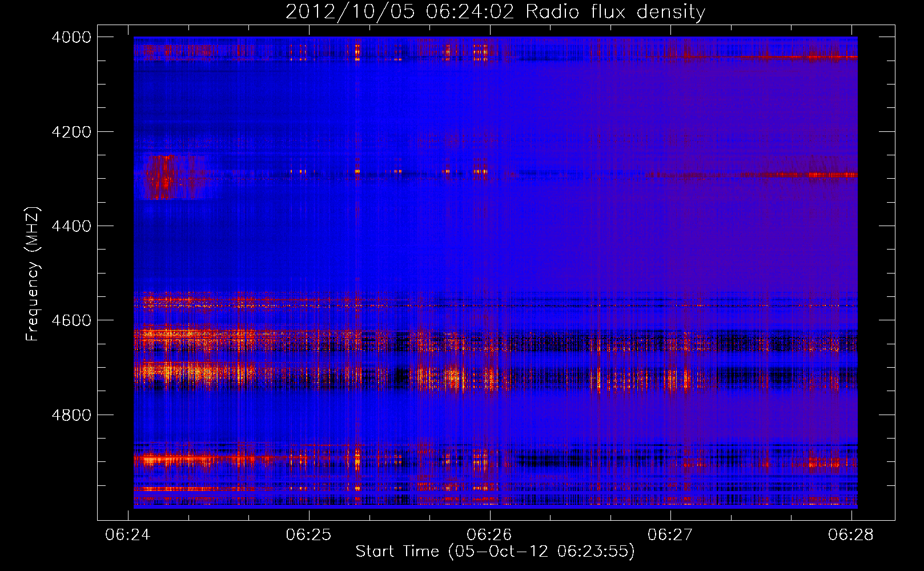Click the plot title '2012/10/05 06:24:02 Radio flux density'
Screen dimensions: 924x571
tap(495, 11)
